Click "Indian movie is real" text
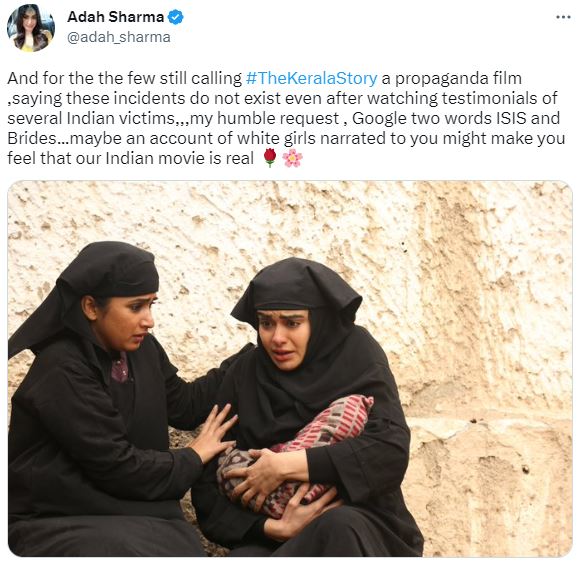581x563 pixels. click(x=180, y=158)
